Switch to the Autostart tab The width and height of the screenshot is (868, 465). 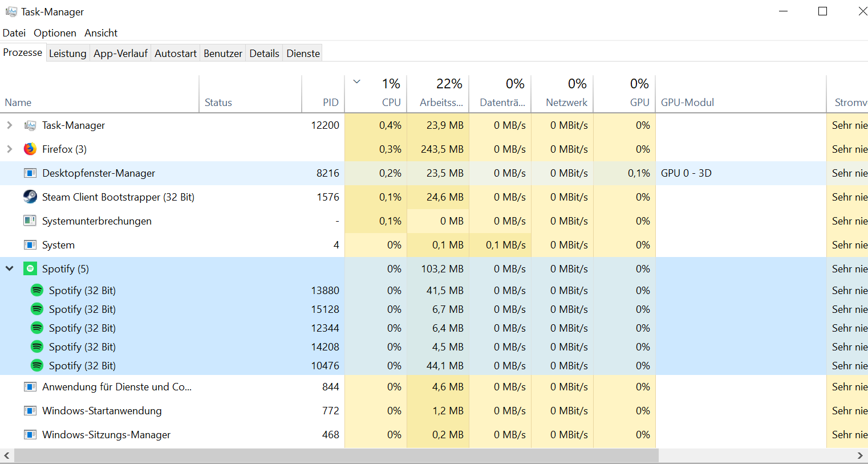pyautogui.click(x=176, y=54)
